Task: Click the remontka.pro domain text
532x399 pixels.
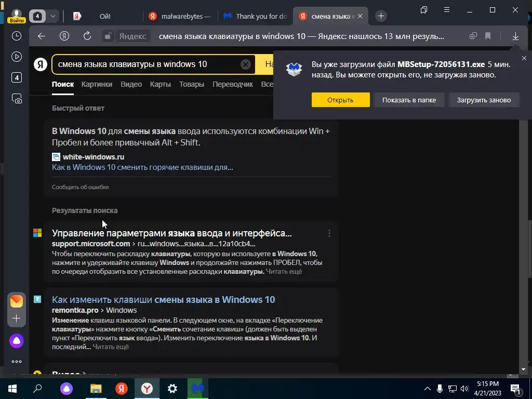Action: [x=75, y=310]
